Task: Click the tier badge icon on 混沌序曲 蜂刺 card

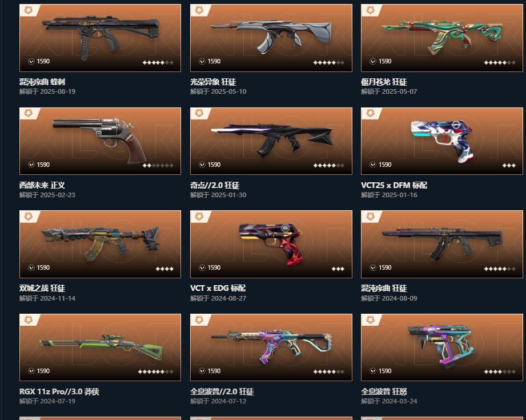Action: coord(29,10)
